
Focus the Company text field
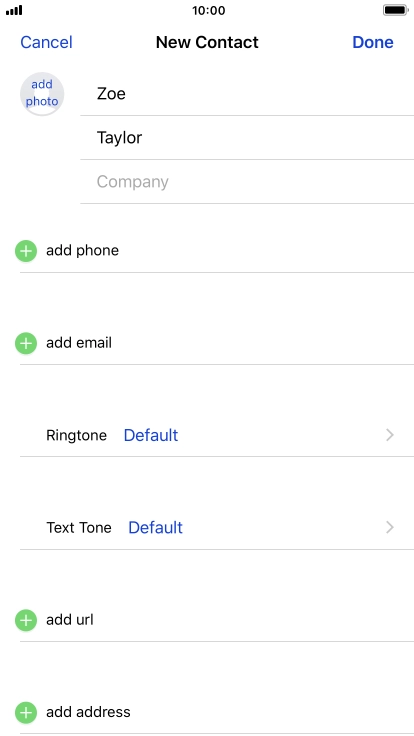point(247,182)
